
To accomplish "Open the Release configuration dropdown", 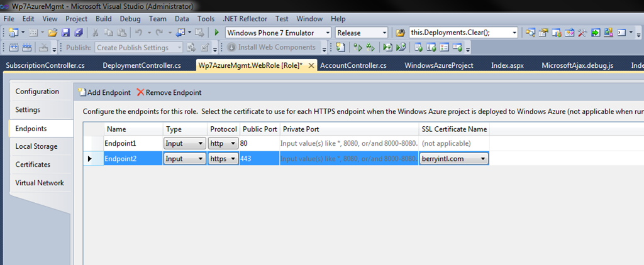I will (x=362, y=33).
